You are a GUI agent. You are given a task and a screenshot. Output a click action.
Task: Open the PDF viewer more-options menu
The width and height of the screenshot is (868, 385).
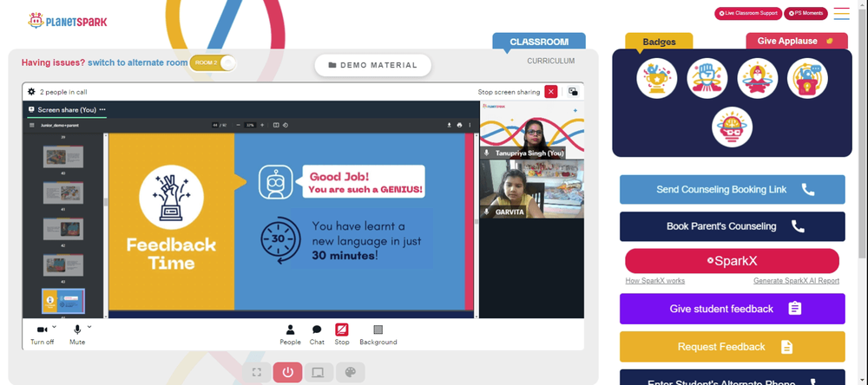(x=470, y=125)
